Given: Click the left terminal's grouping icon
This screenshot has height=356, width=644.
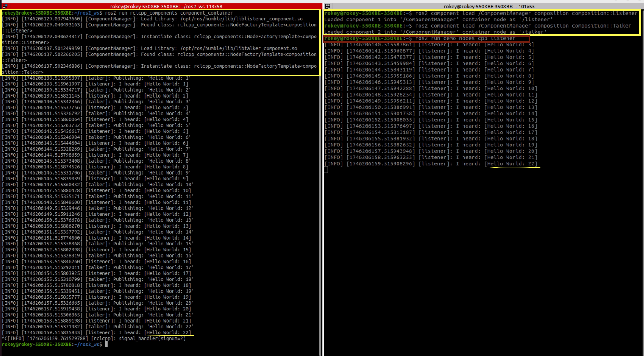Looking at the screenshot, I should tap(5, 6).
